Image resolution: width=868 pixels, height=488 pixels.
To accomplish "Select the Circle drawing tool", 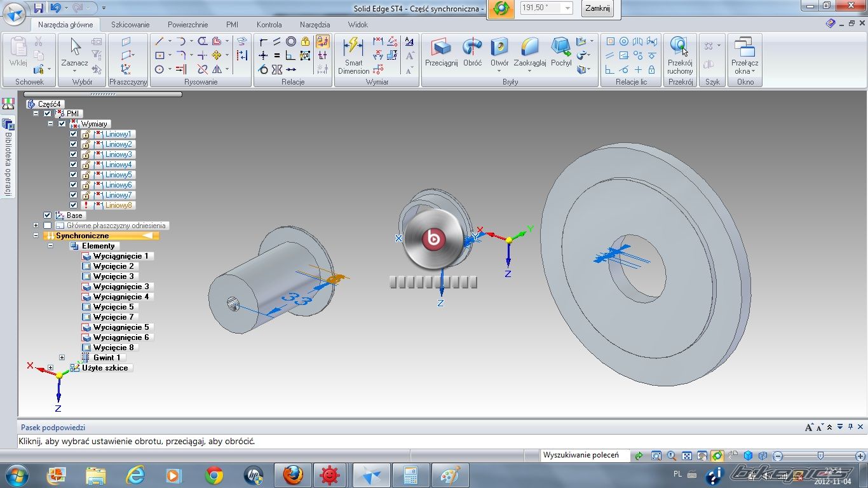I will click(x=159, y=69).
